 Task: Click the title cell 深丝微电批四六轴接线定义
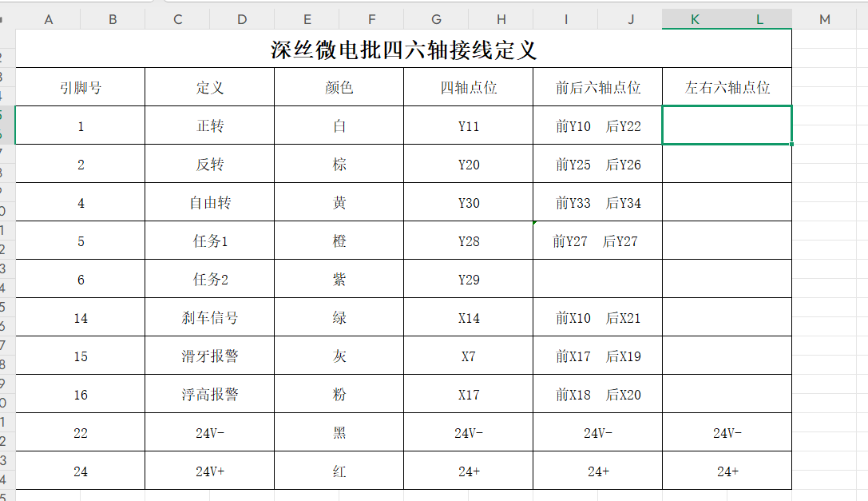(x=403, y=49)
